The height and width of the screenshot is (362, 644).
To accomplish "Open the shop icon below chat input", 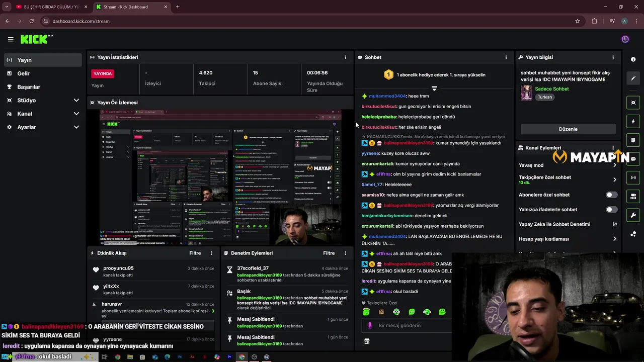I will (367, 341).
